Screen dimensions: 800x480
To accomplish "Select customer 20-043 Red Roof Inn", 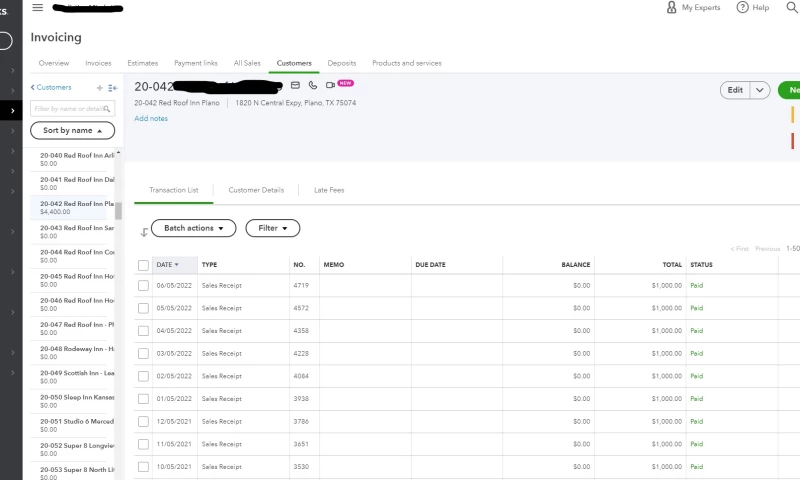I will pyautogui.click(x=72, y=232).
